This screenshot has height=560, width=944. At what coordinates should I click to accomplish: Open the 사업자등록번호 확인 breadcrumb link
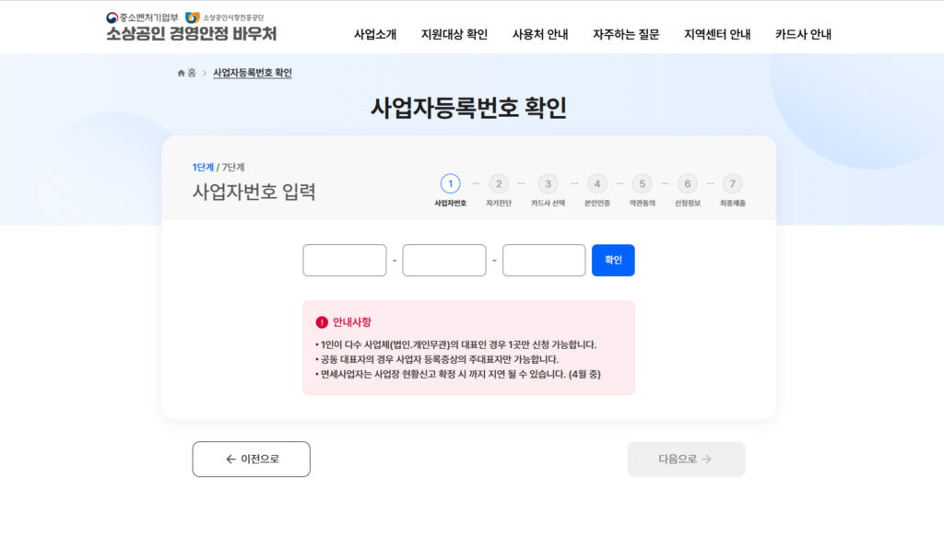click(x=254, y=72)
